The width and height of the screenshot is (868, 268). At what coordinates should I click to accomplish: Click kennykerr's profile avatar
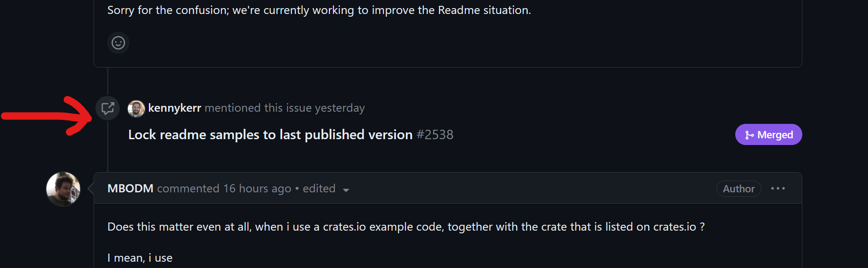tap(136, 108)
